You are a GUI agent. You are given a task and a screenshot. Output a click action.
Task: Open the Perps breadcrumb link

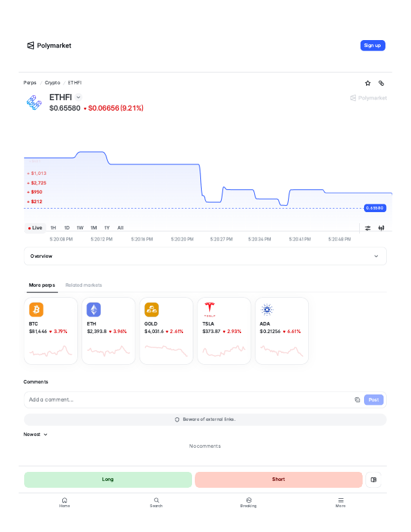pos(30,83)
